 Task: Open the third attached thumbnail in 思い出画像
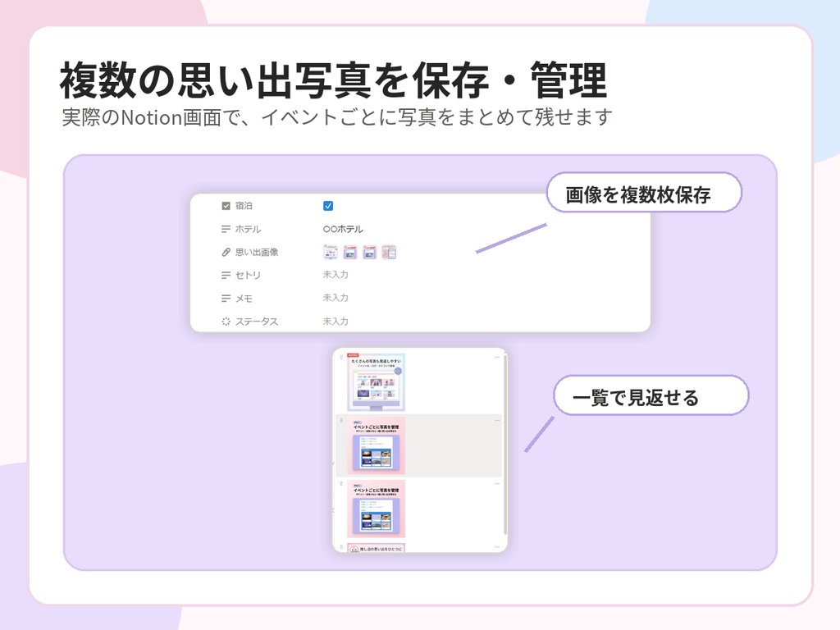[x=370, y=253]
